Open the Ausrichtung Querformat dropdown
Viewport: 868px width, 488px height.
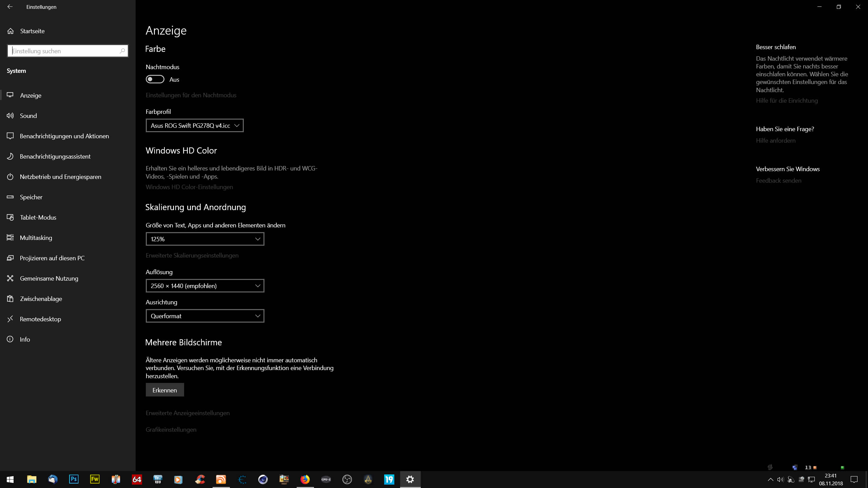coord(205,316)
